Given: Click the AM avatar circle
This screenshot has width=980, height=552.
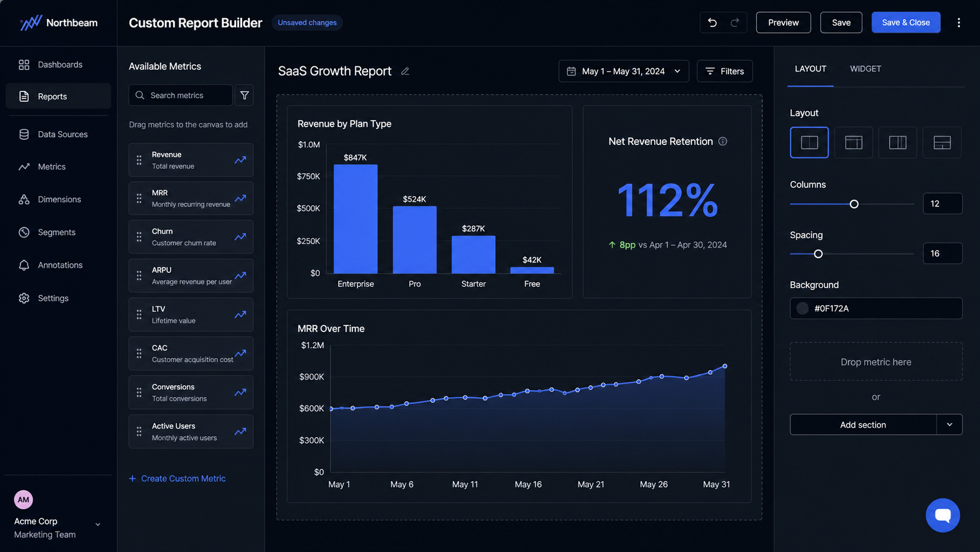Looking at the screenshot, I should point(23,500).
